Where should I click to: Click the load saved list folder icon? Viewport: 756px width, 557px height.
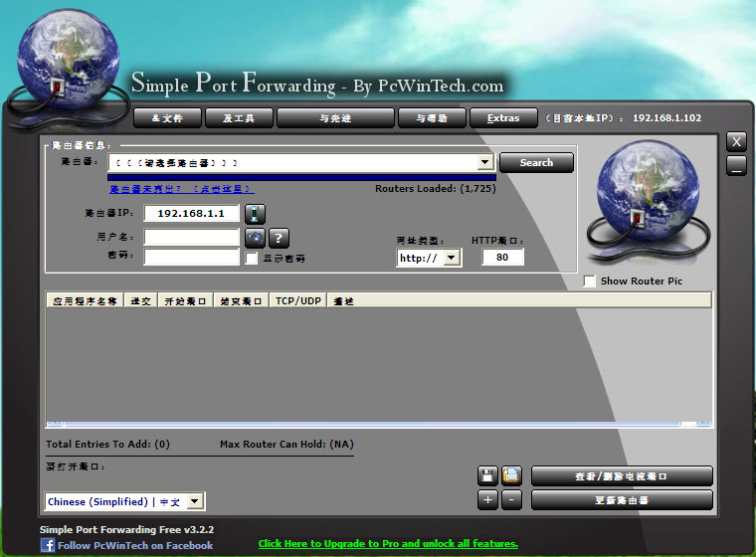click(511, 476)
